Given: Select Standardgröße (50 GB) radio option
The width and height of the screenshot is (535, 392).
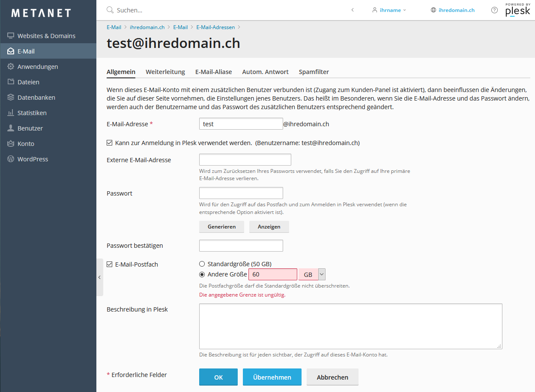Looking at the screenshot, I should [x=202, y=264].
